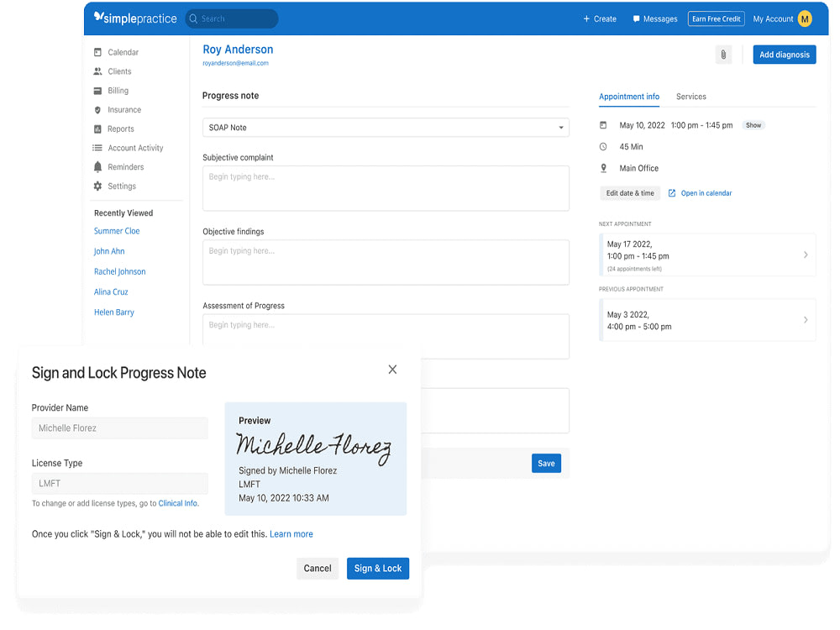Open Account Activity from the sidebar
Viewport: 840px width, 630px height.
tap(135, 148)
